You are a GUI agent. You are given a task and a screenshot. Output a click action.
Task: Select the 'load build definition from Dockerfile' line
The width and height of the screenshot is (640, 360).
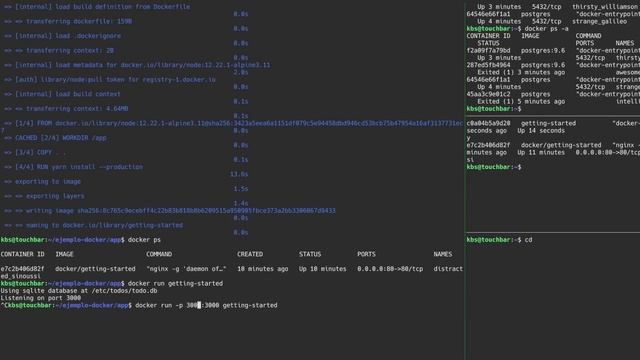97,7
